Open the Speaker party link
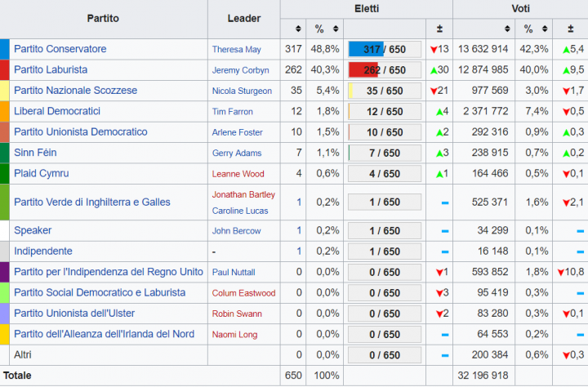Viewport: 588px width, 387px height. coord(33,230)
